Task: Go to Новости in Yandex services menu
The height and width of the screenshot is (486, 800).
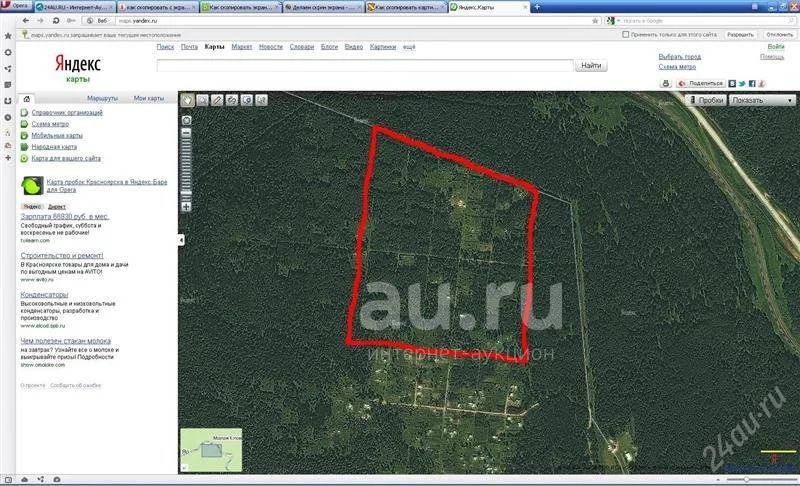Action: pyautogui.click(x=271, y=47)
